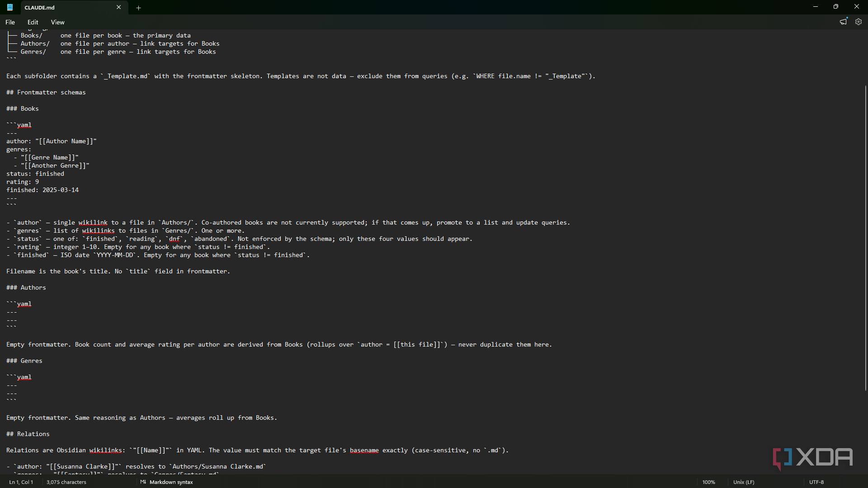
Task: Click the Notepad app icon in title bar
Action: tap(9, 7)
